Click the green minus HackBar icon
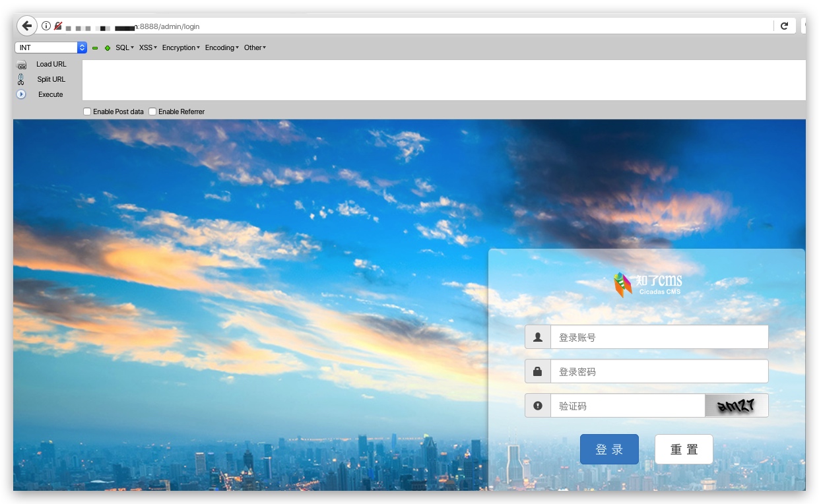The height and width of the screenshot is (504, 819). point(95,48)
